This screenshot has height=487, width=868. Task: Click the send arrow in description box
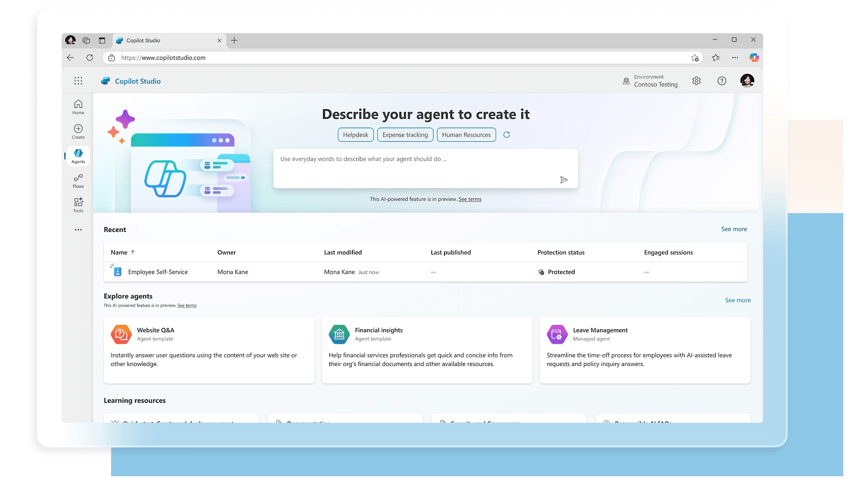click(563, 180)
